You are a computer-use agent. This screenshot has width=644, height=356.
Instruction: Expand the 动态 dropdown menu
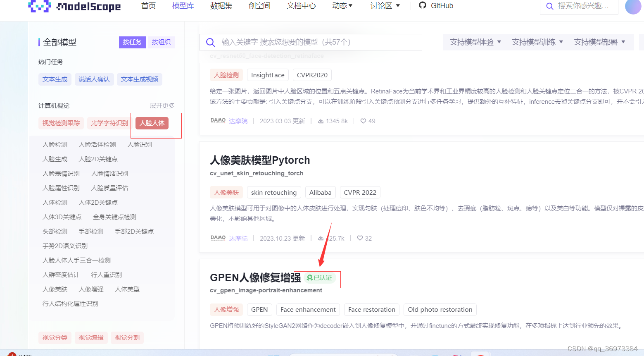point(342,6)
